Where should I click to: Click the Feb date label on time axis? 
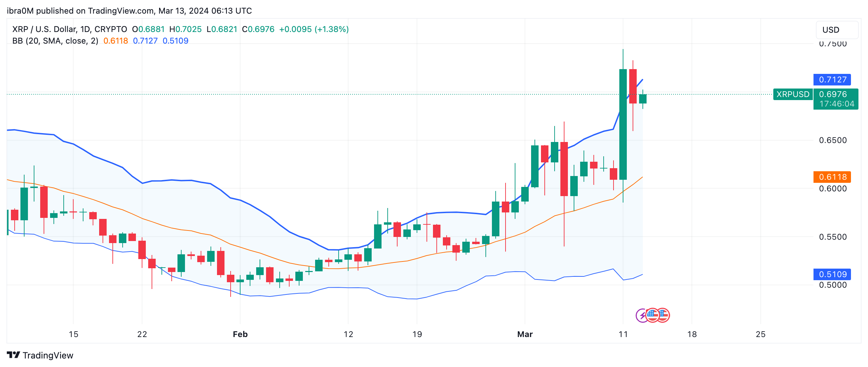tap(240, 334)
